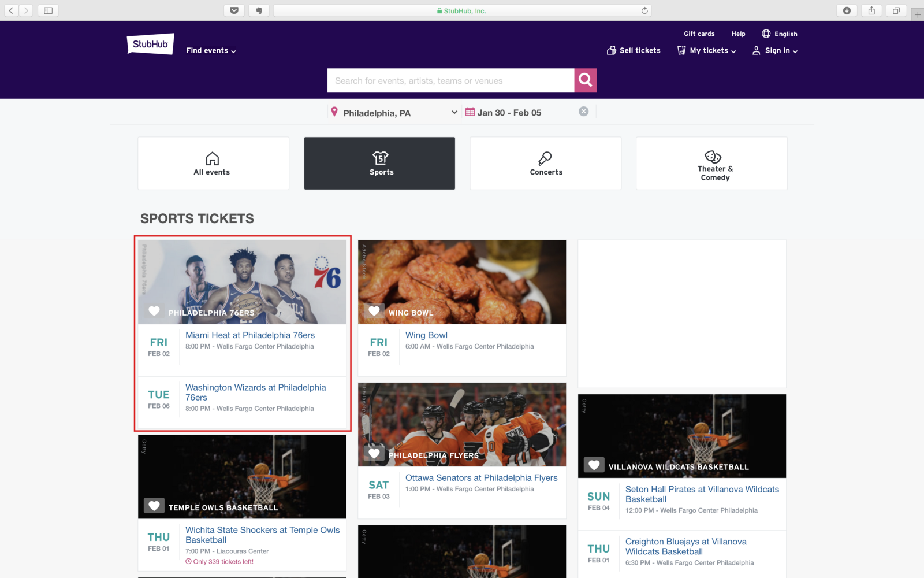Click the Evernote extension icon in toolbar
The height and width of the screenshot is (578, 924).
click(259, 10)
